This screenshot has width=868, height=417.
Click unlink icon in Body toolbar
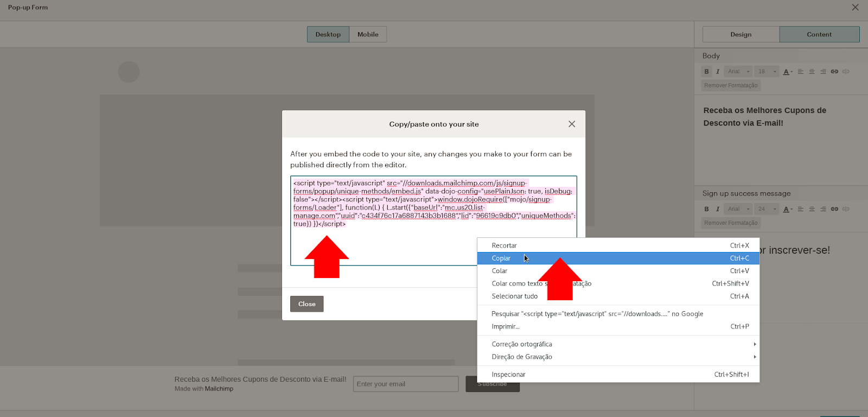click(846, 72)
